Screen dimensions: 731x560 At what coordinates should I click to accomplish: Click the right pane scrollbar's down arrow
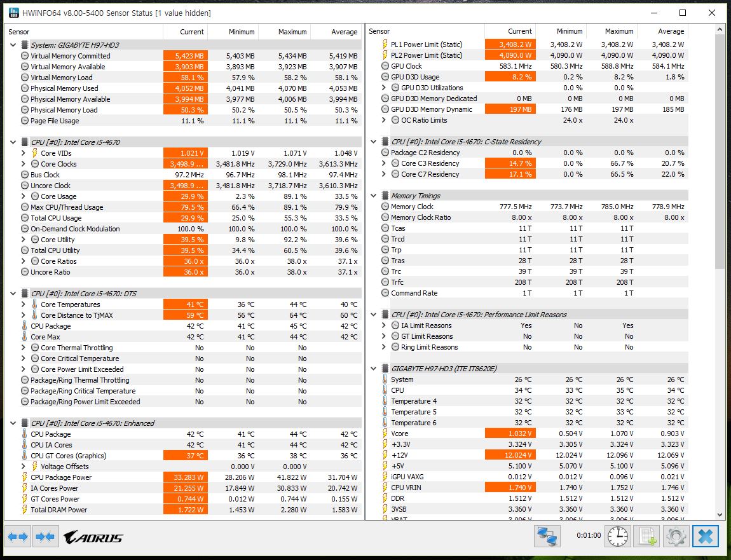(720, 515)
